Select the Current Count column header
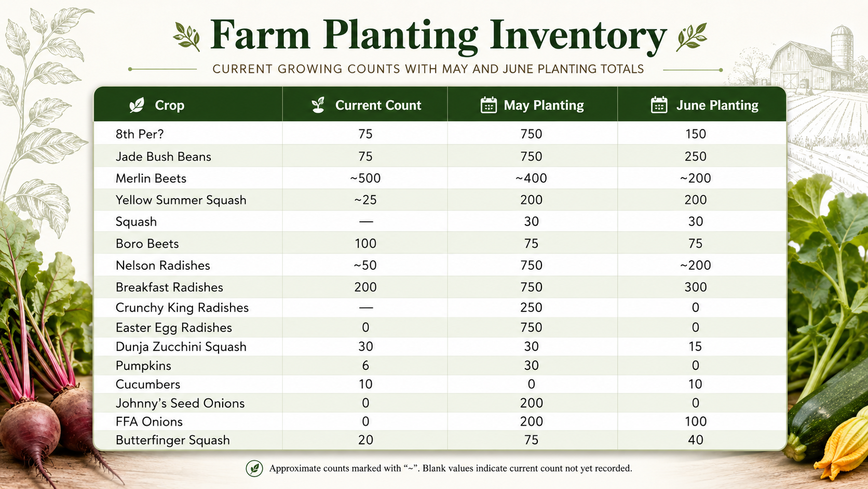The width and height of the screenshot is (868, 489). click(378, 105)
